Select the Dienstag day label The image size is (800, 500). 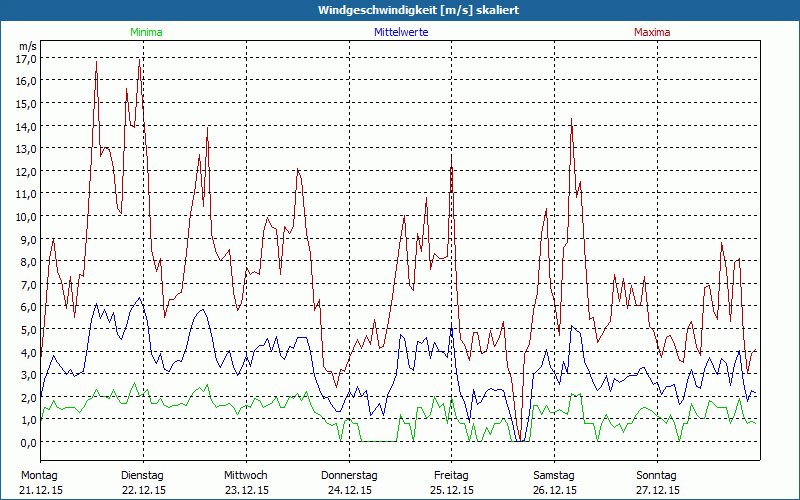tap(142, 475)
